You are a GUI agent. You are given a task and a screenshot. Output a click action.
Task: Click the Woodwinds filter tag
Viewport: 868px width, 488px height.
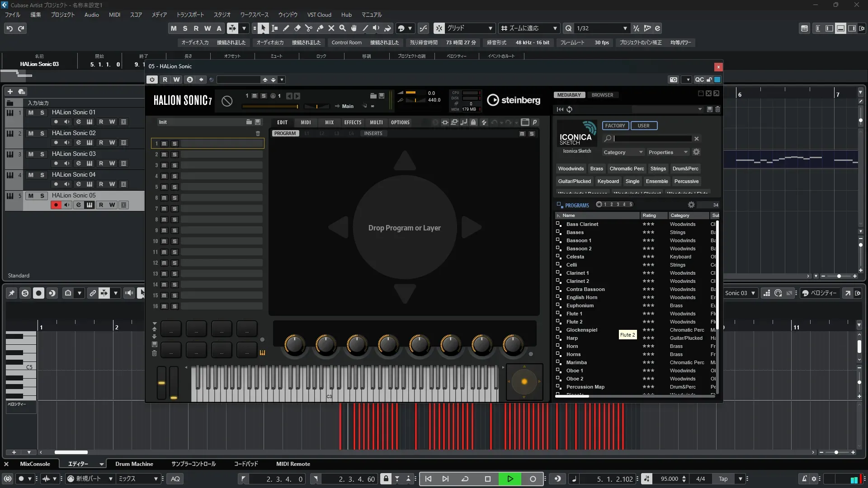(571, 169)
